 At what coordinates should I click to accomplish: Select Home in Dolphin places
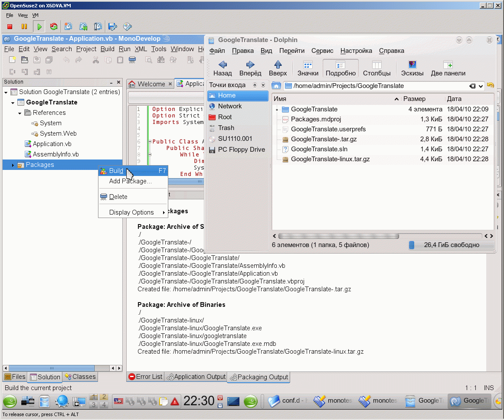click(x=238, y=95)
